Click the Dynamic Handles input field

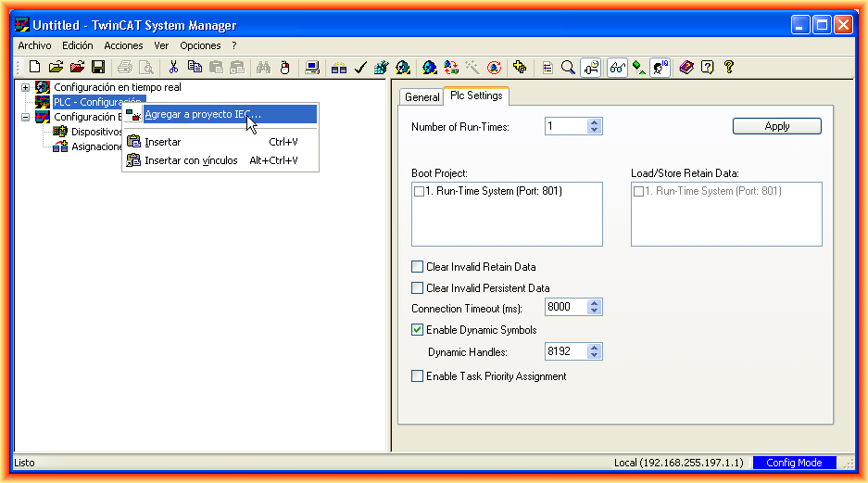(x=565, y=352)
